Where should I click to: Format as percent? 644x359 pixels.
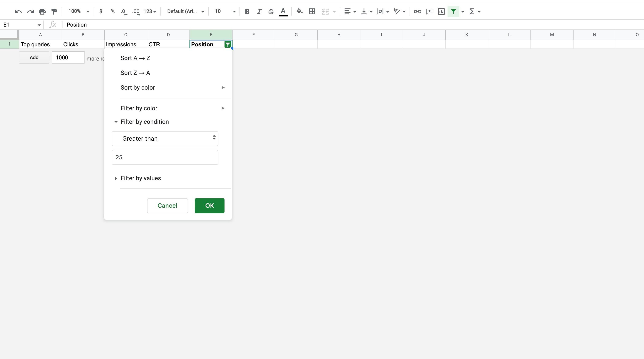[x=112, y=12]
